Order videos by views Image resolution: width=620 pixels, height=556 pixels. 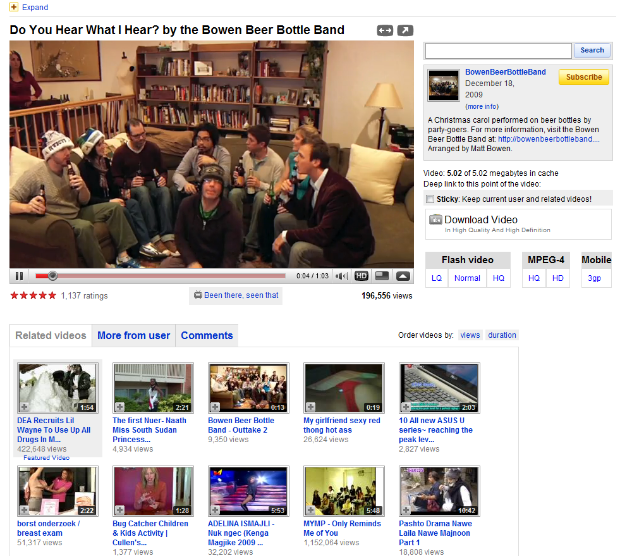pos(470,335)
